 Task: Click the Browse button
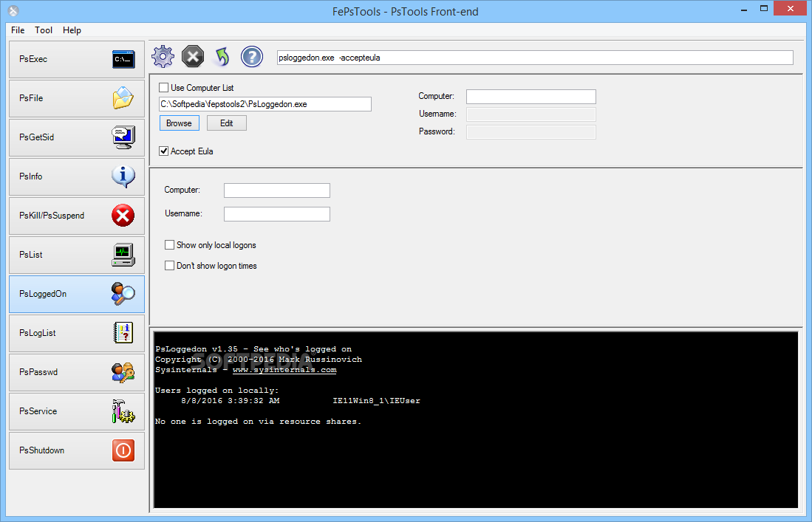[180, 123]
